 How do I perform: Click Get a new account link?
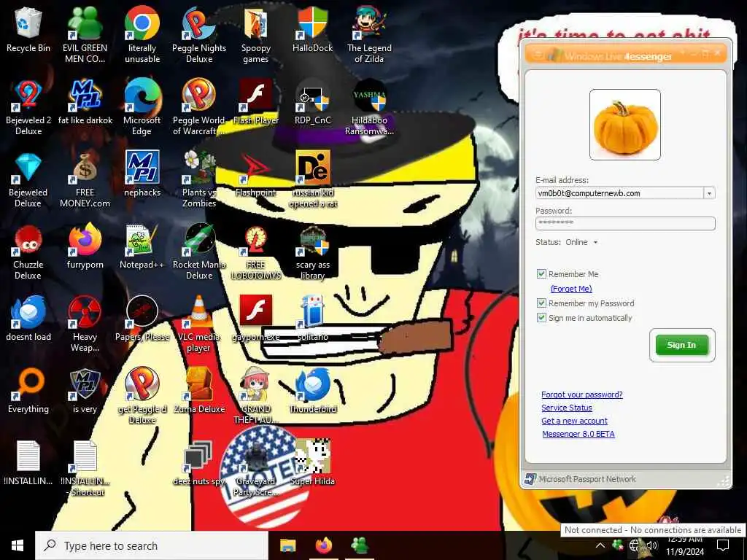574,421
